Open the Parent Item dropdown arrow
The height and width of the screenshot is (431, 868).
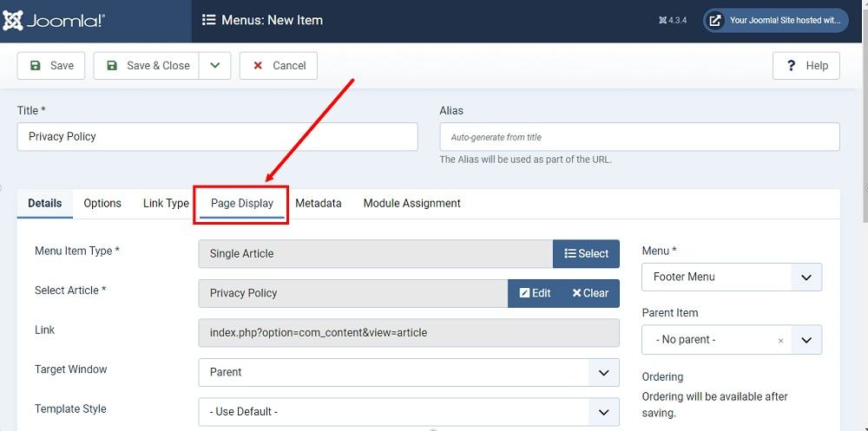806,340
